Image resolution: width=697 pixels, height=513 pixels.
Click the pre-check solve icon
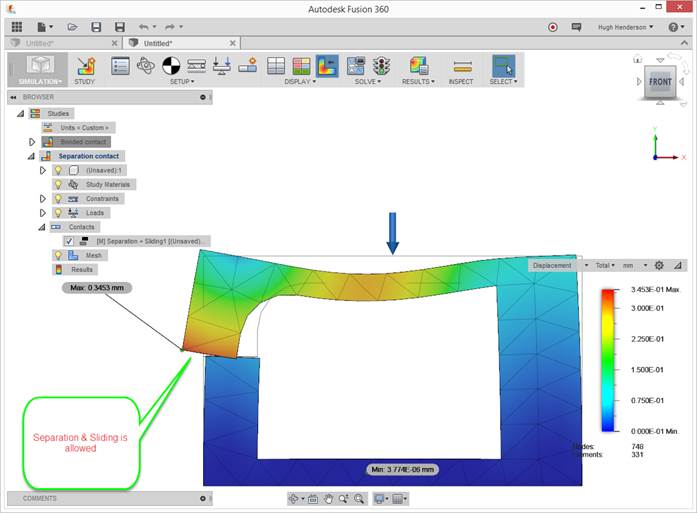coord(356,66)
